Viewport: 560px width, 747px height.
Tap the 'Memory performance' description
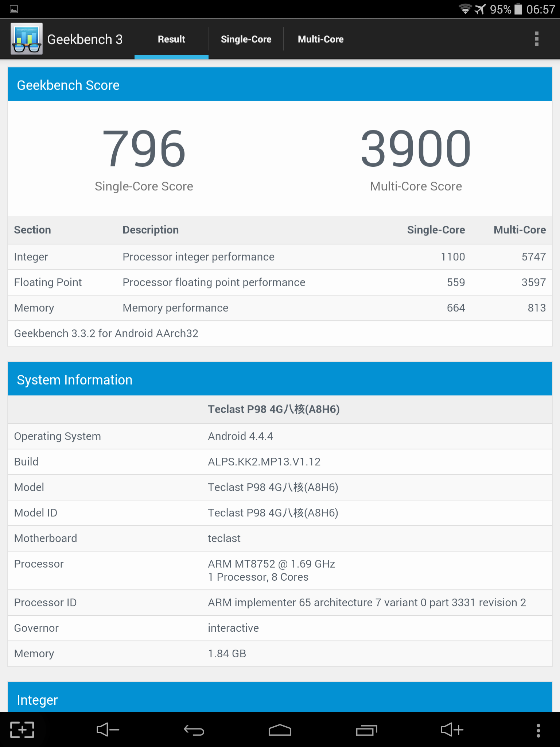176,308
